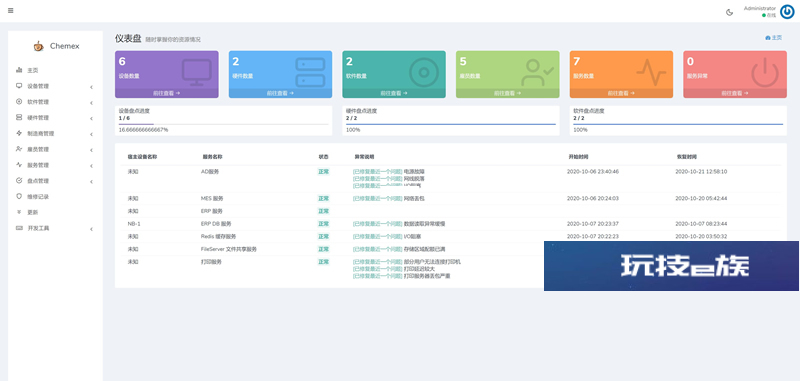Follow 前往查看 link on 软件数量 card

[x=394, y=93]
